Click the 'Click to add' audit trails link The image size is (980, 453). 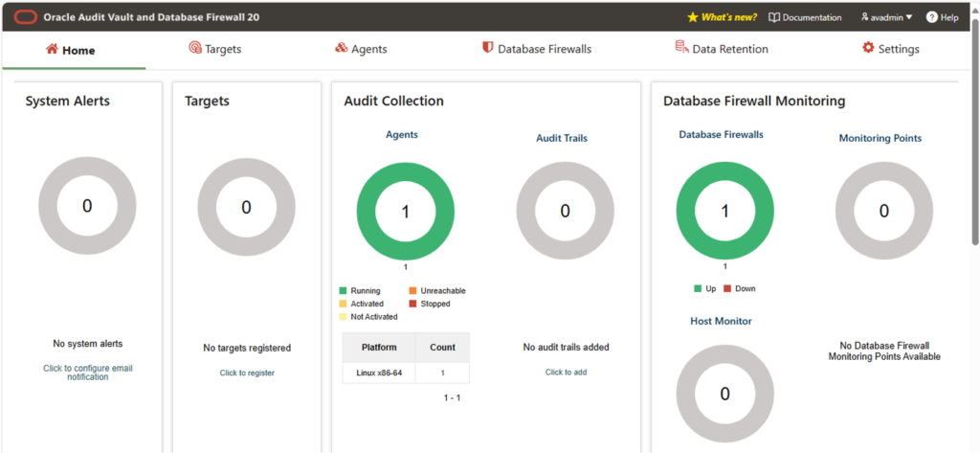click(567, 373)
